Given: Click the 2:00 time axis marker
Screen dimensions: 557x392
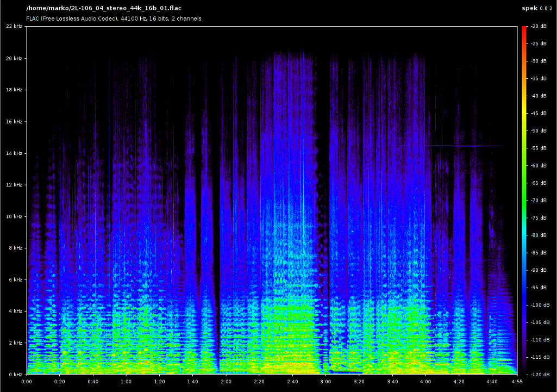Looking at the screenshot, I should tap(226, 382).
